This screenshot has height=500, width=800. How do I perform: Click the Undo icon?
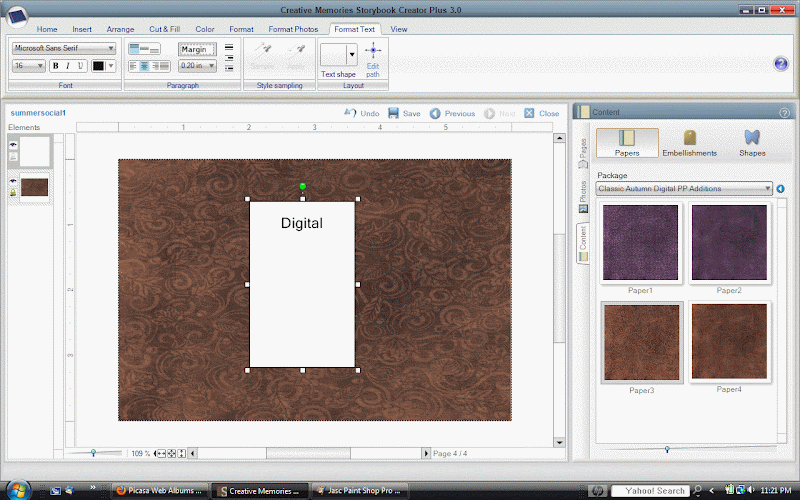[351, 114]
